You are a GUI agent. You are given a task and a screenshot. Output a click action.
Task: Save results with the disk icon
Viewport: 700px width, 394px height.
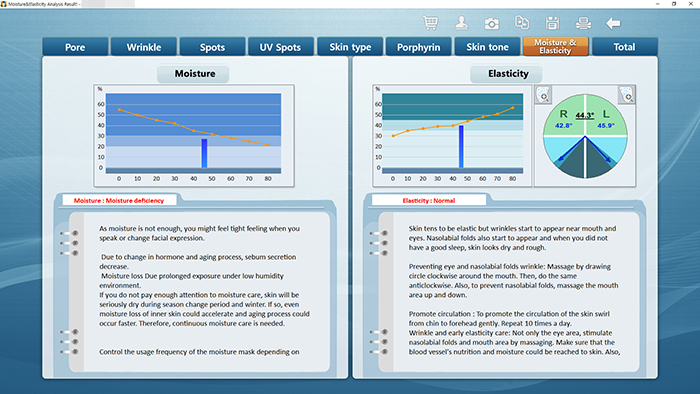tap(552, 23)
